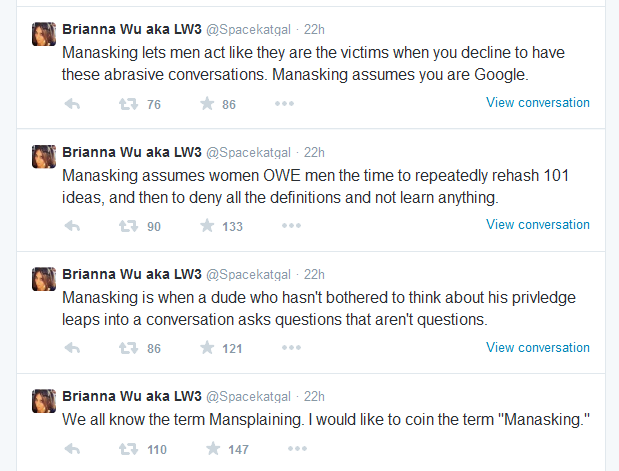619x471 pixels.
Task: View conversation for the Google tweet
Action: (x=538, y=103)
